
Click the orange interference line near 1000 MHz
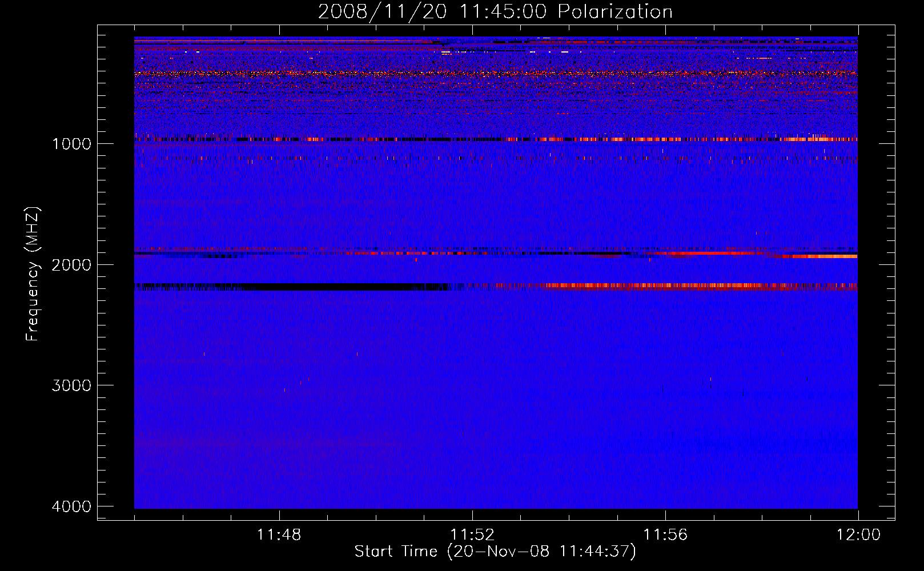tap(496, 139)
